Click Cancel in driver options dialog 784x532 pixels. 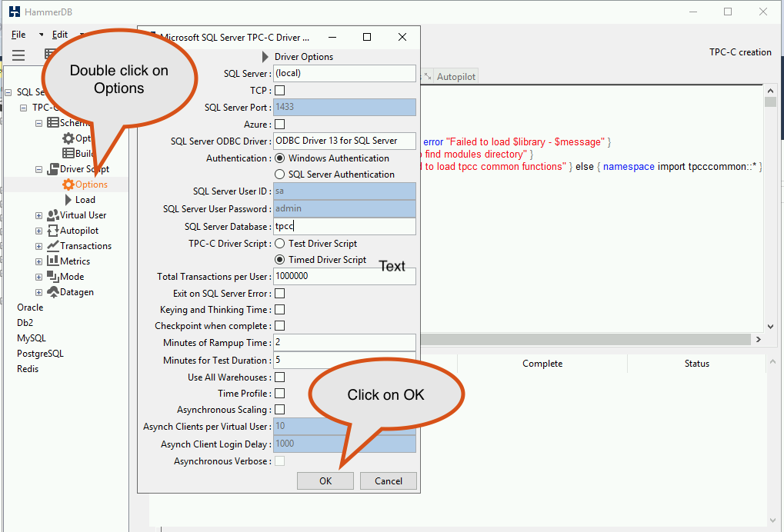tap(389, 480)
